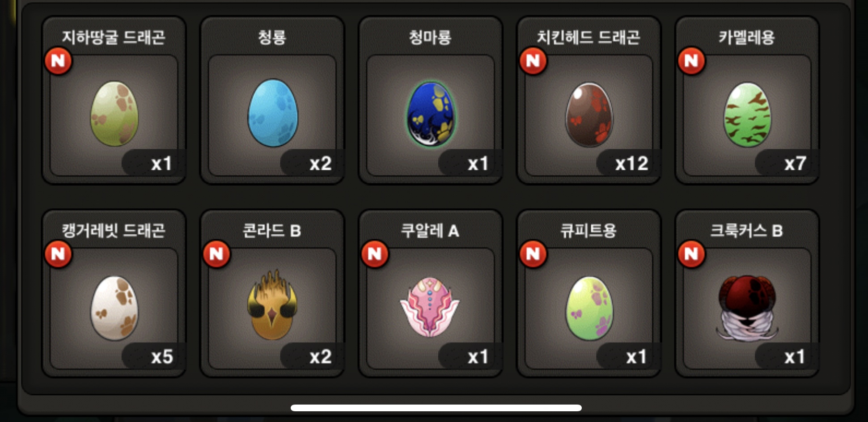Image resolution: width=868 pixels, height=422 pixels.
Task: Click the N badge on 치킨헤드 드래곤
Action: tap(533, 61)
